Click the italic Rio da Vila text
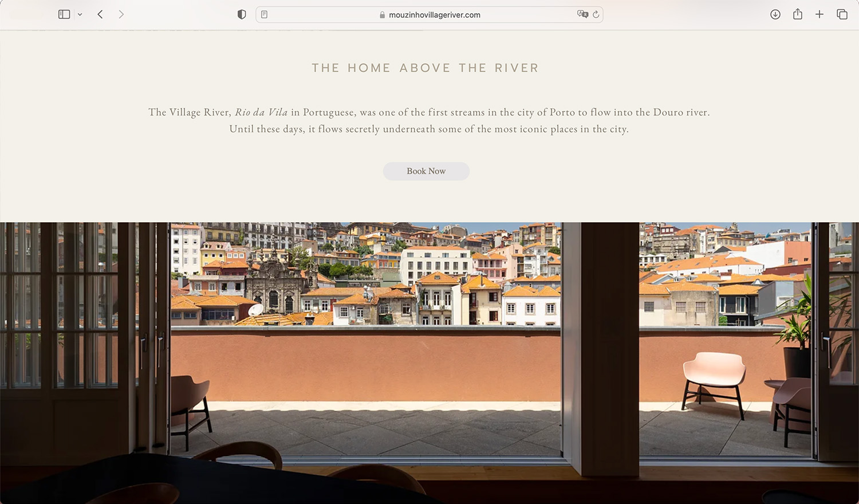The image size is (859, 504). (261, 112)
